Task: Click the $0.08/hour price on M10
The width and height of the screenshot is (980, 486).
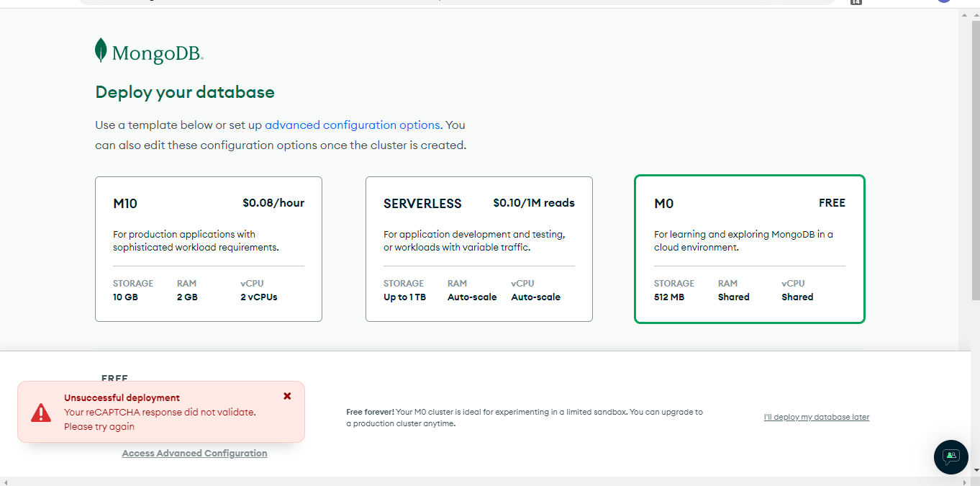Action: click(x=273, y=203)
